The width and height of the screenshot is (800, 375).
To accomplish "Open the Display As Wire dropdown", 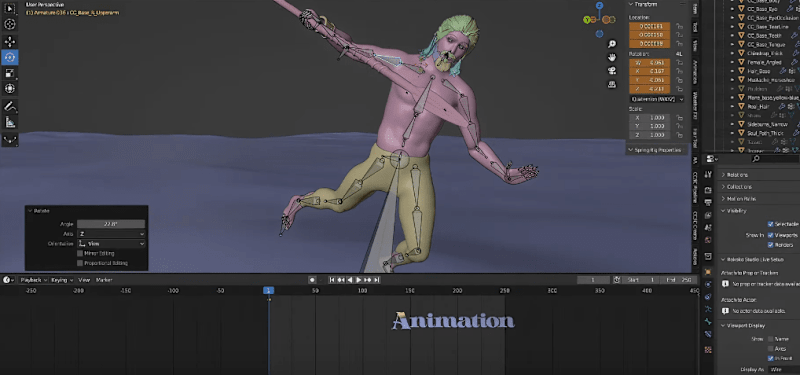I will pyautogui.click(x=783, y=369).
